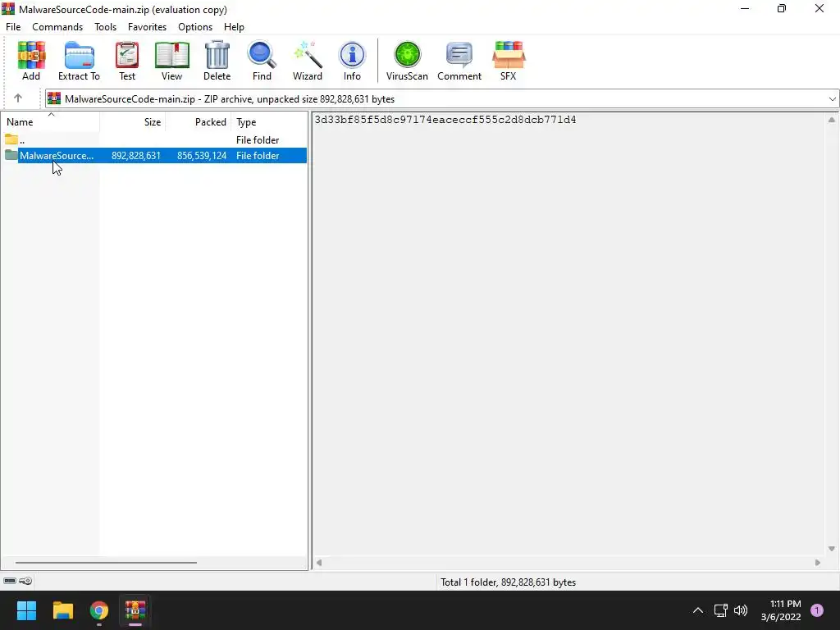Open the network tray icon
The height and width of the screenshot is (630, 840).
(720, 610)
